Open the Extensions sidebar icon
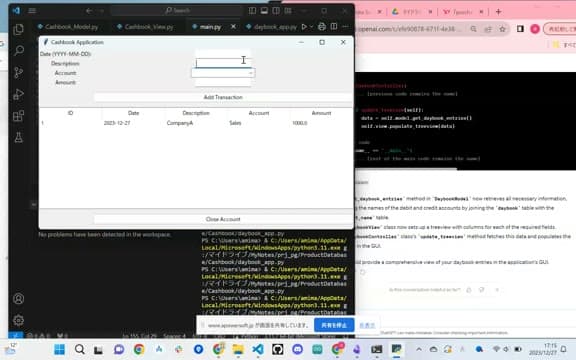This screenshot has width=576, height=360. [x=18, y=116]
